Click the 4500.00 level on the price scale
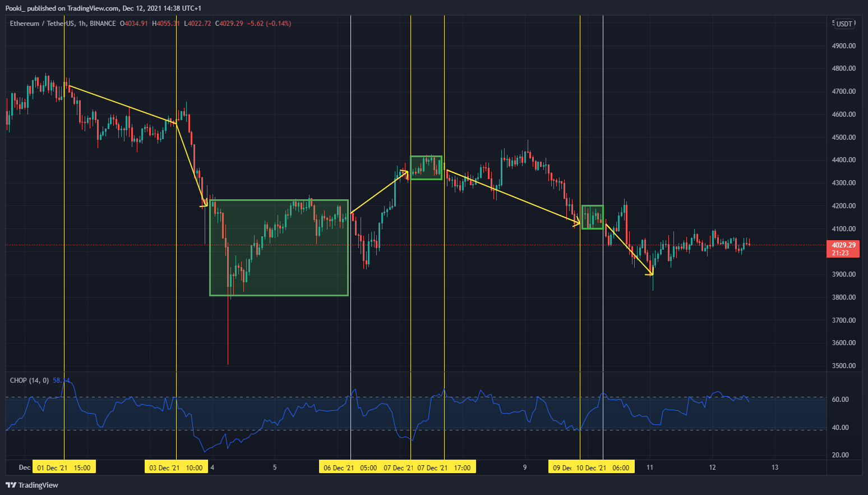Viewport: 868px width, 495px height. (x=843, y=137)
